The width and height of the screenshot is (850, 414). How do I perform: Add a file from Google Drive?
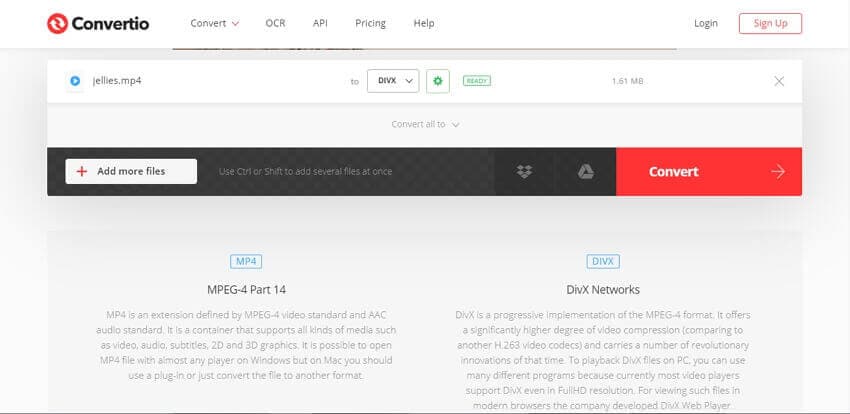(x=585, y=172)
